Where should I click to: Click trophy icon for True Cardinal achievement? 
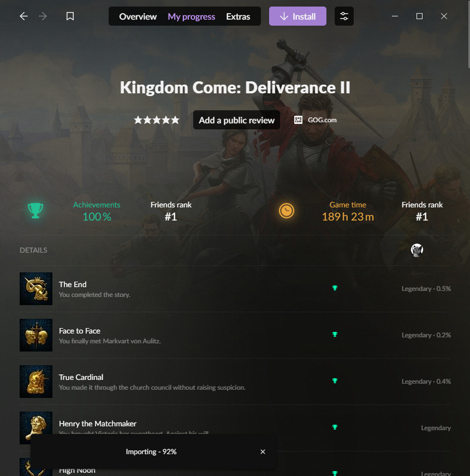click(335, 381)
